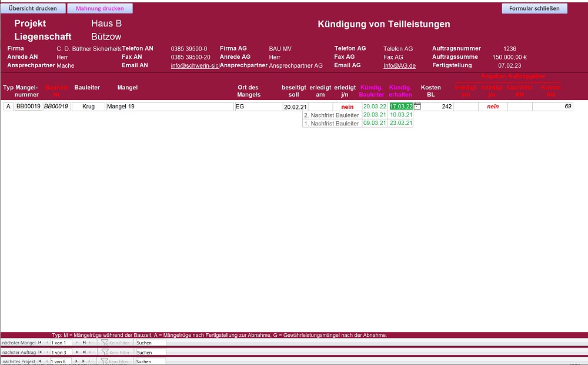588x365 pixels.
Task: Select italic Bauherr Nr BB00019 field
Action: 56,107
